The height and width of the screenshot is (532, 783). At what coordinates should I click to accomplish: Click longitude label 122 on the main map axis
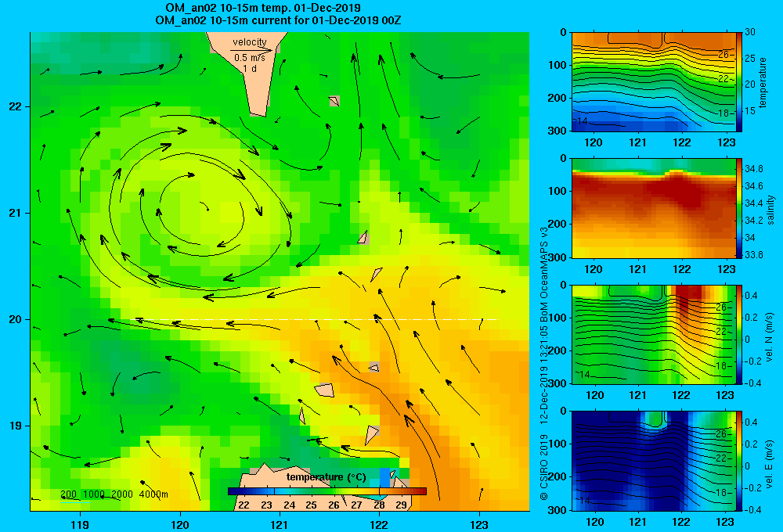pos(379,524)
